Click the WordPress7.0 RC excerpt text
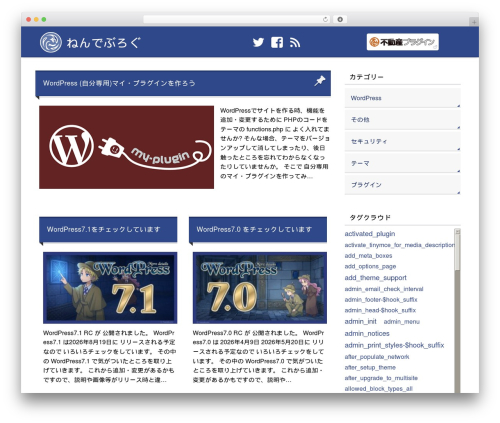The height and width of the screenshot is (423, 500). pyautogui.click(x=258, y=356)
